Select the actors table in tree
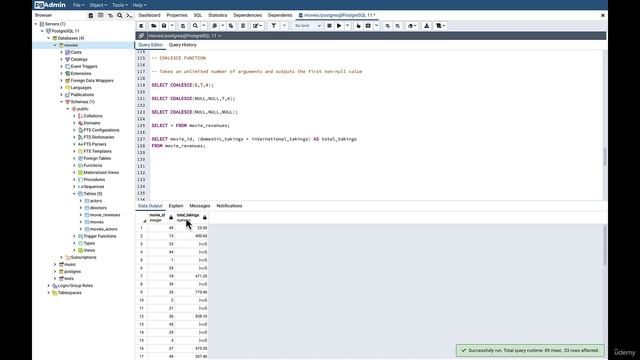The height and width of the screenshot is (360, 640). 96,201
